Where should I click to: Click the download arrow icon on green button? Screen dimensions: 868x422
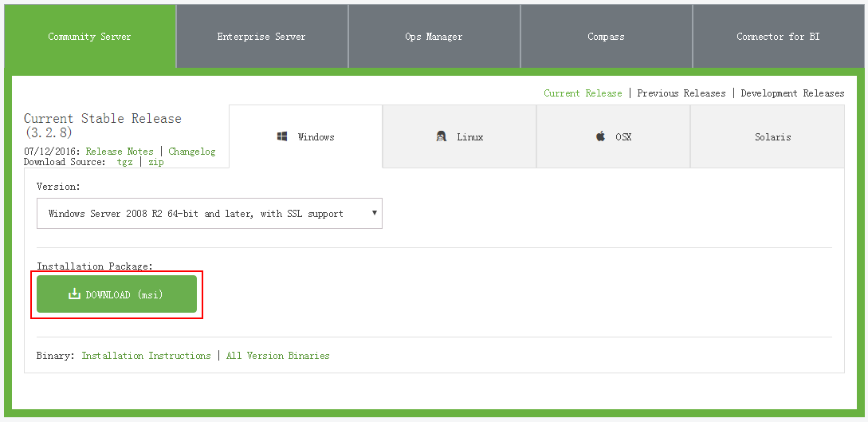click(x=74, y=294)
